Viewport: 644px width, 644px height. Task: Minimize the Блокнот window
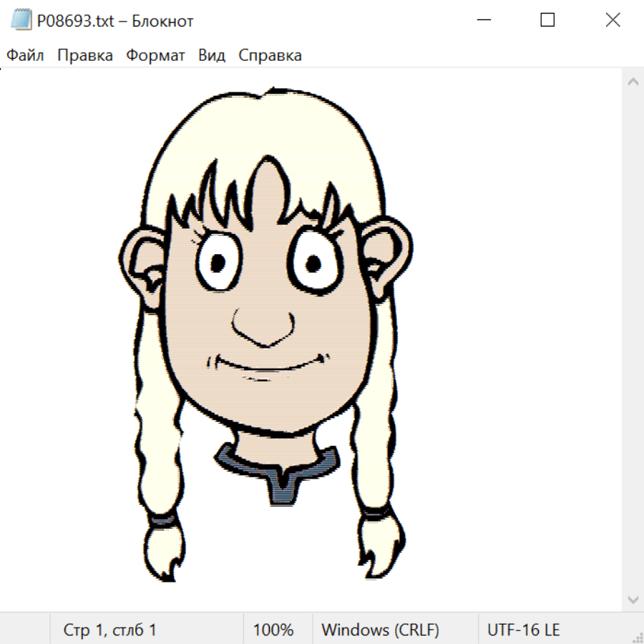(x=483, y=20)
